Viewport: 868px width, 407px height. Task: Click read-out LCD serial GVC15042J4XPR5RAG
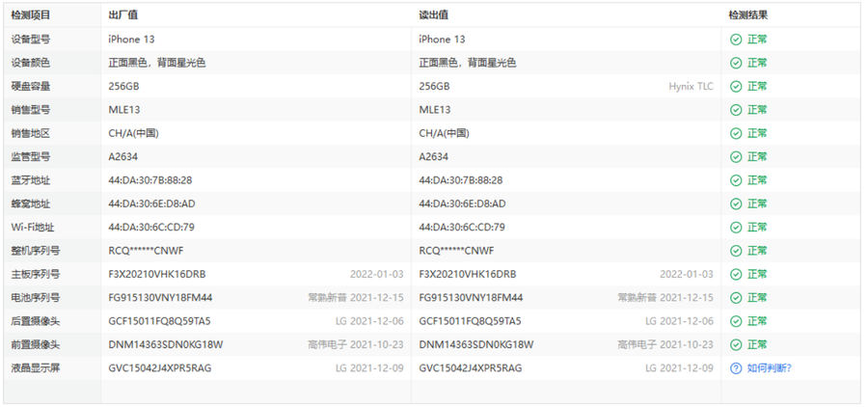click(x=471, y=368)
